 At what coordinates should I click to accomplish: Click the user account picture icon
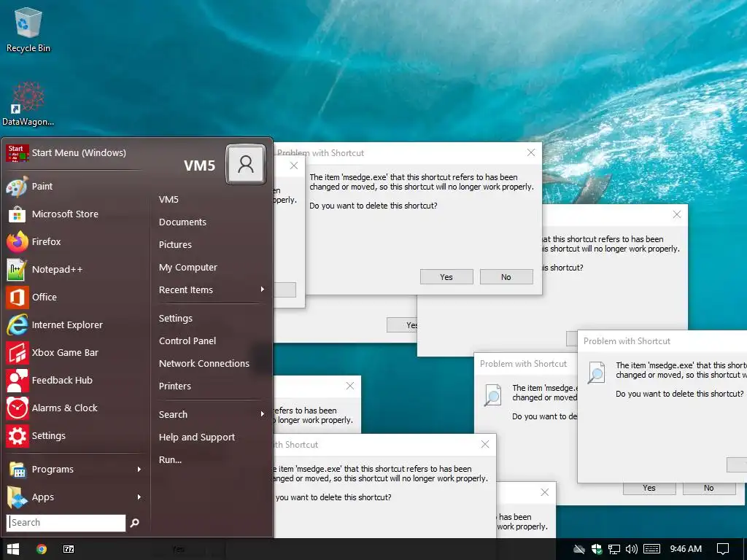[x=246, y=164]
